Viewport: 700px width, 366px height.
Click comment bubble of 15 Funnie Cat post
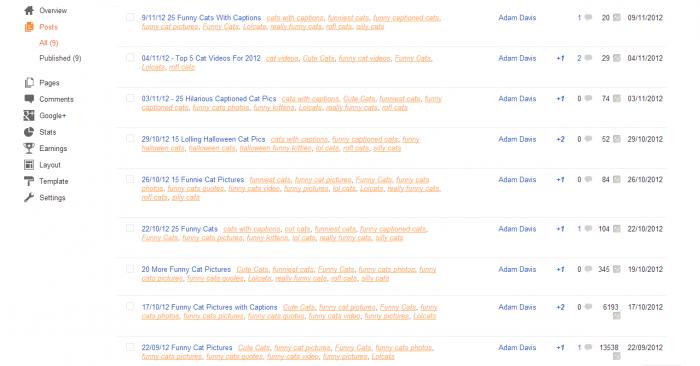pos(588,179)
